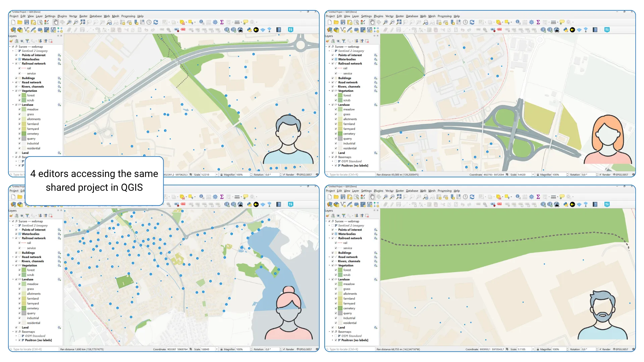Toggle Rivers, channels checkbox in bottom-right window
This screenshot has width=644, height=362.
[332, 261]
